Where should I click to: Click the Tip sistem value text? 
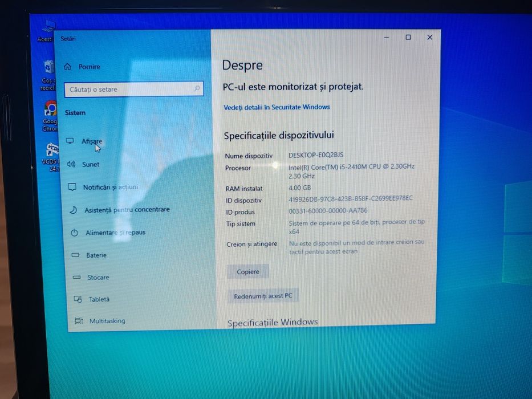coord(356,227)
